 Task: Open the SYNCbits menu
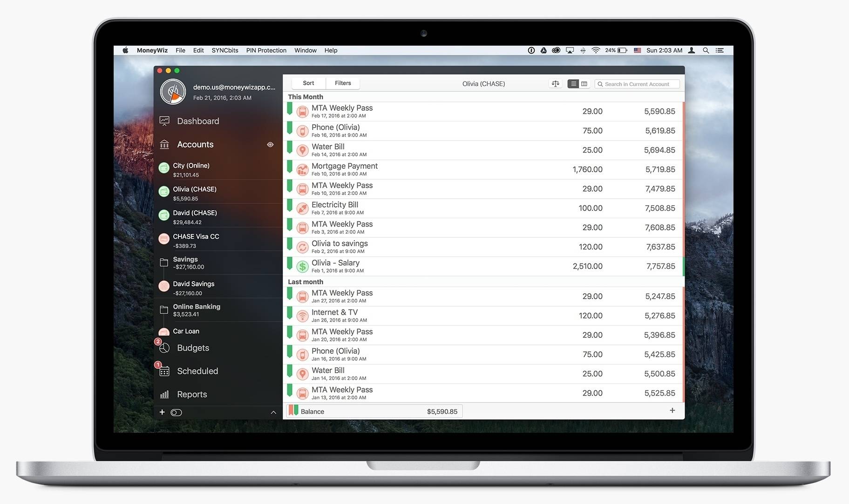click(224, 50)
